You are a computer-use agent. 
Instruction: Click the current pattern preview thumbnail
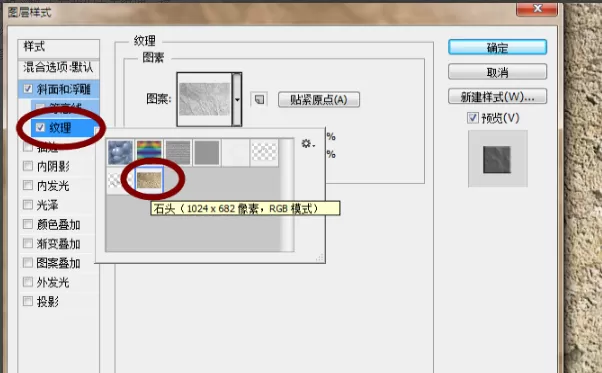[205, 99]
